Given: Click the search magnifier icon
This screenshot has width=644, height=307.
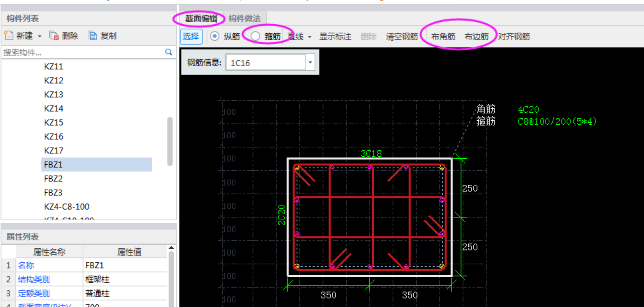Looking at the screenshot, I should pyautogui.click(x=169, y=52).
